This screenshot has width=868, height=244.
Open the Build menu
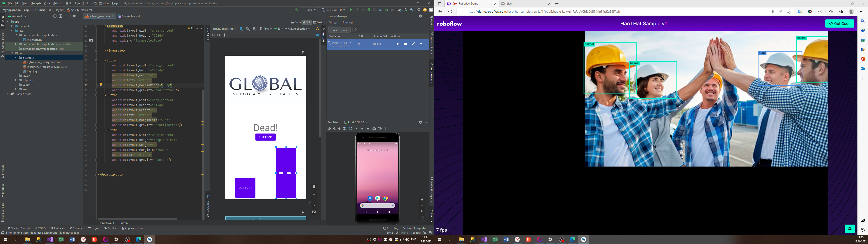(69, 3)
